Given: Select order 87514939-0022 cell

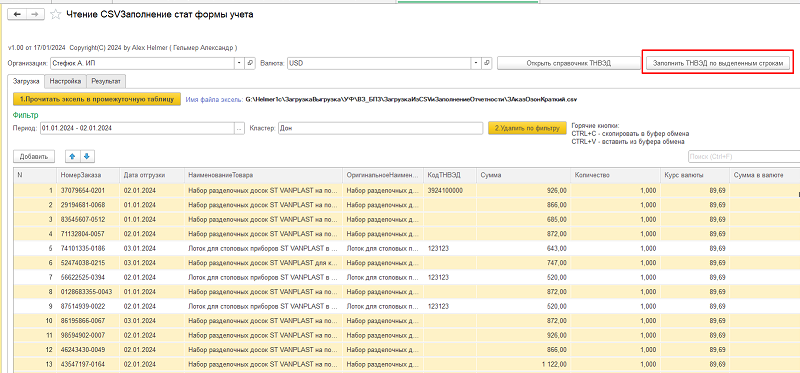Looking at the screenshot, I should coord(88,306).
